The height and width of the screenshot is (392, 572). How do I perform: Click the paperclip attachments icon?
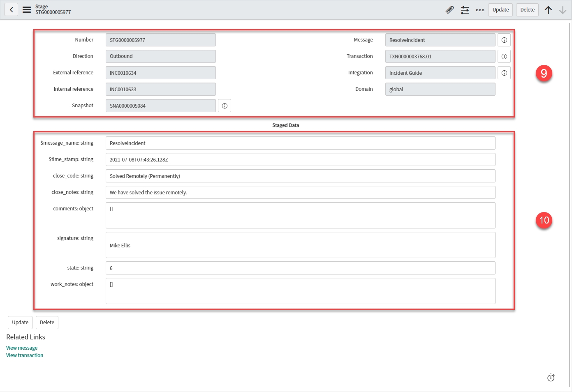pyautogui.click(x=449, y=10)
